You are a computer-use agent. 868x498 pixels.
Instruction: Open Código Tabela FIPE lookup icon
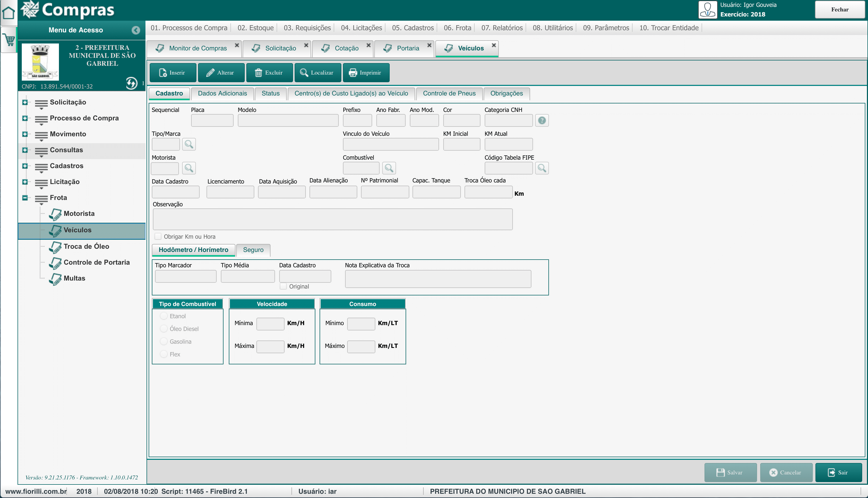[542, 168]
